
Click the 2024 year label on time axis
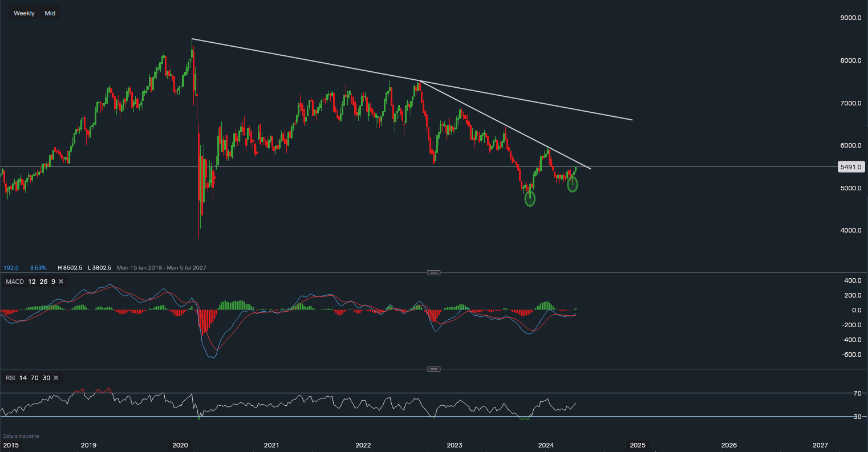[546, 445]
